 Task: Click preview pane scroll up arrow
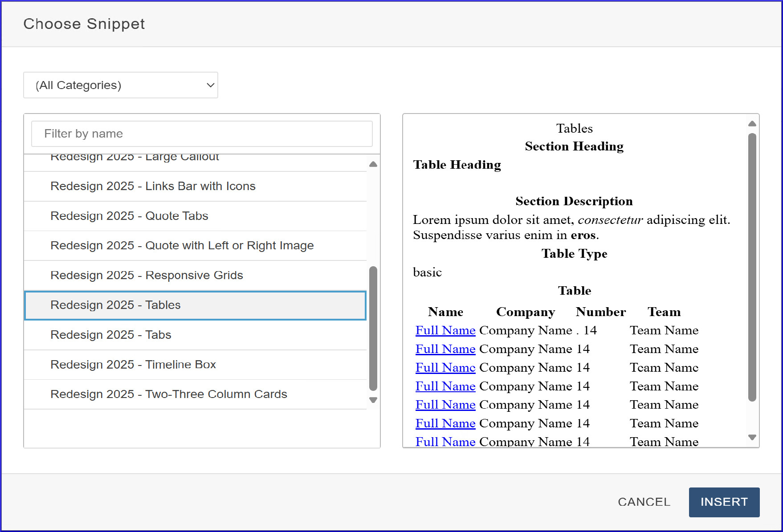coord(752,124)
